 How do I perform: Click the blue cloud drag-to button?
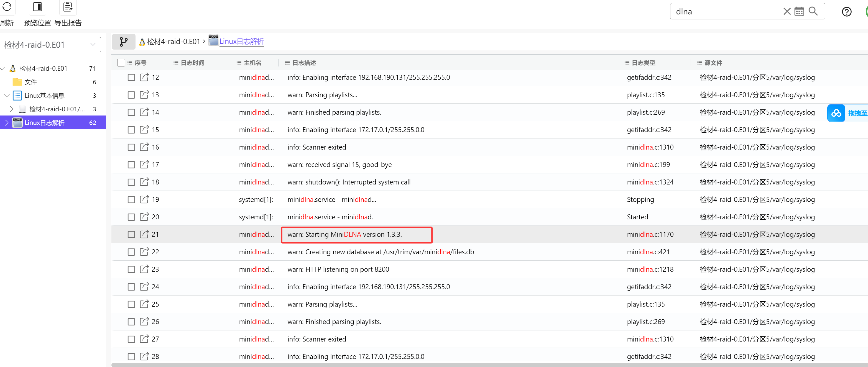pyautogui.click(x=836, y=113)
